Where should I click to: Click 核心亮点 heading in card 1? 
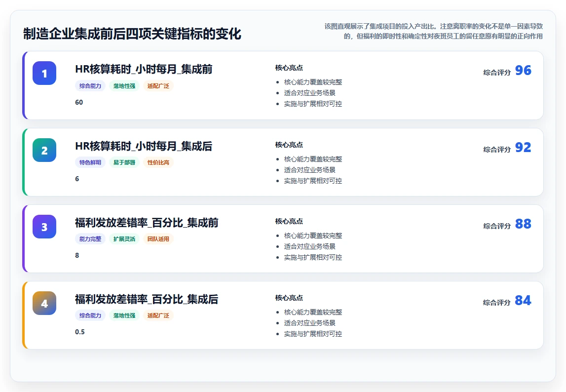289,68
